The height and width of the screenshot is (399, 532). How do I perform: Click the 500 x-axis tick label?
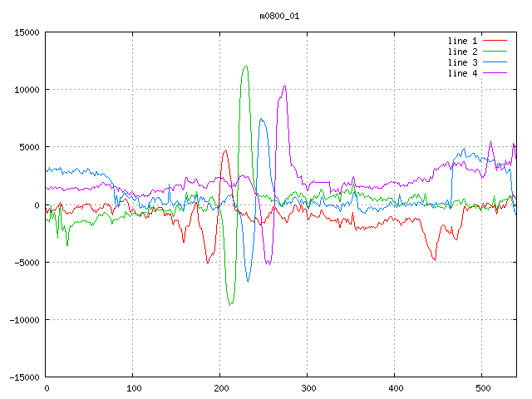pyautogui.click(x=482, y=388)
